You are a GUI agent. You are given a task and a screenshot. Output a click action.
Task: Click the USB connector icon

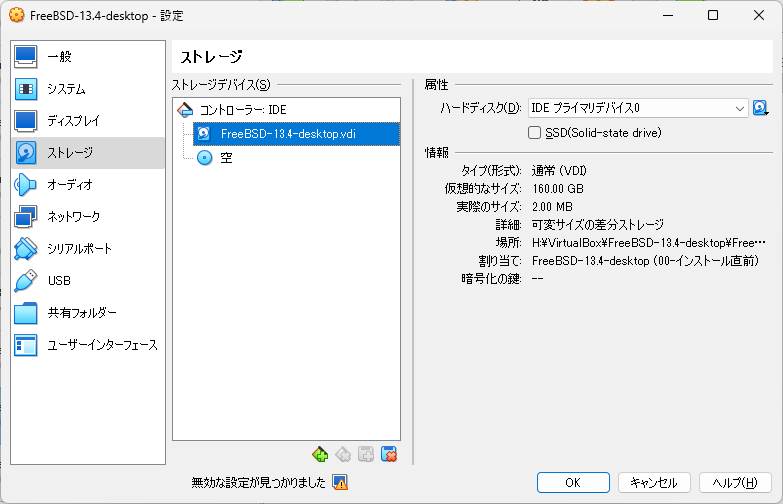(25, 281)
